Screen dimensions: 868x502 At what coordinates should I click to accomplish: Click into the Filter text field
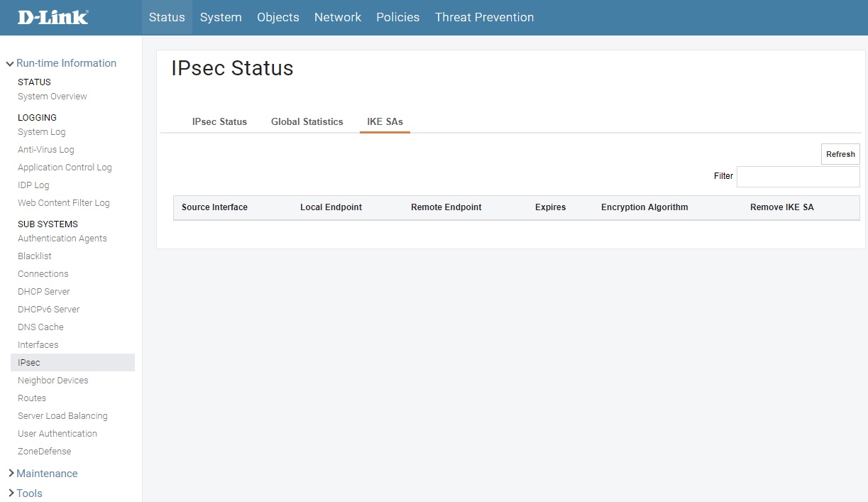798,177
